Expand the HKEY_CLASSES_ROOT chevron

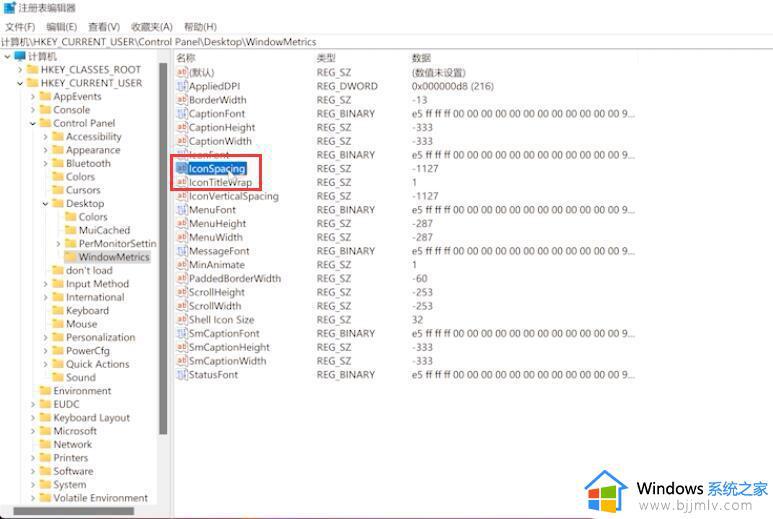point(20,70)
